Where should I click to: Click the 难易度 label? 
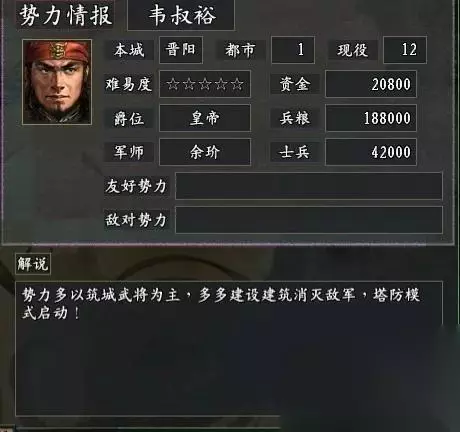(x=129, y=84)
